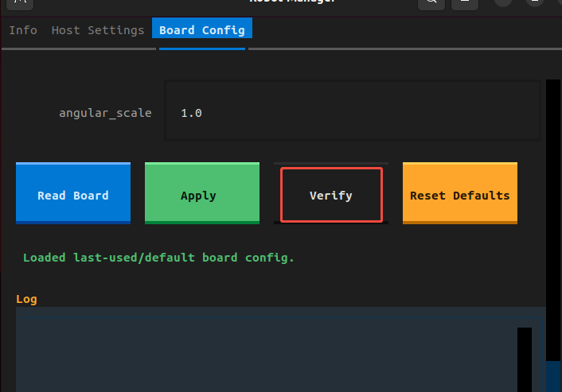Image resolution: width=562 pixels, height=392 pixels.
Task: Click the angular_scale label
Action: click(105, 113)
